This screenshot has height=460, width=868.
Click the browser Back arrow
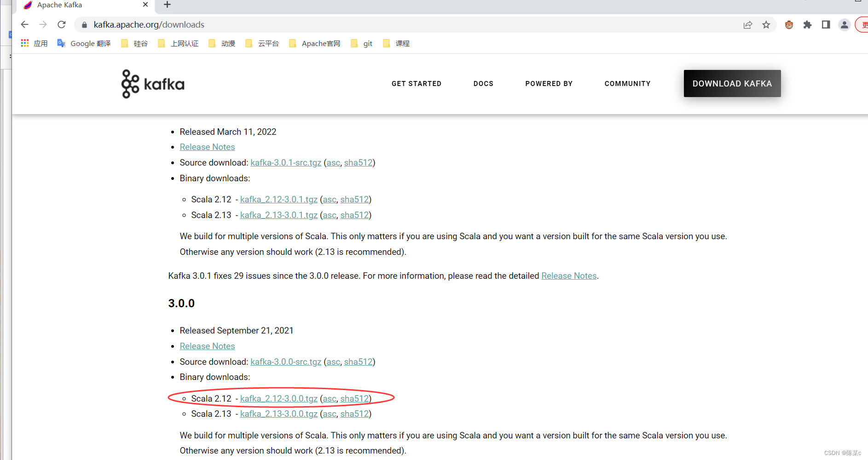(x=25, y=24)
